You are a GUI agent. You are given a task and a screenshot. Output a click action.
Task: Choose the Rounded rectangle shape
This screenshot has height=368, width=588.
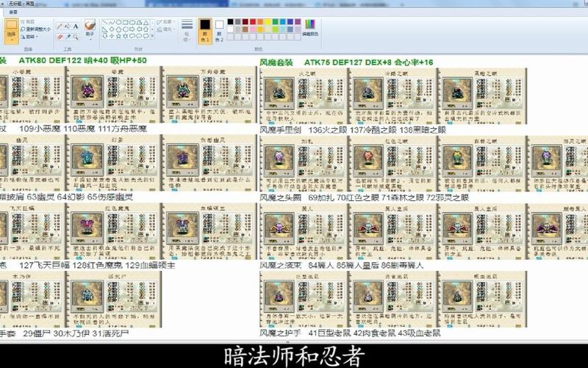tap(132, 23)
